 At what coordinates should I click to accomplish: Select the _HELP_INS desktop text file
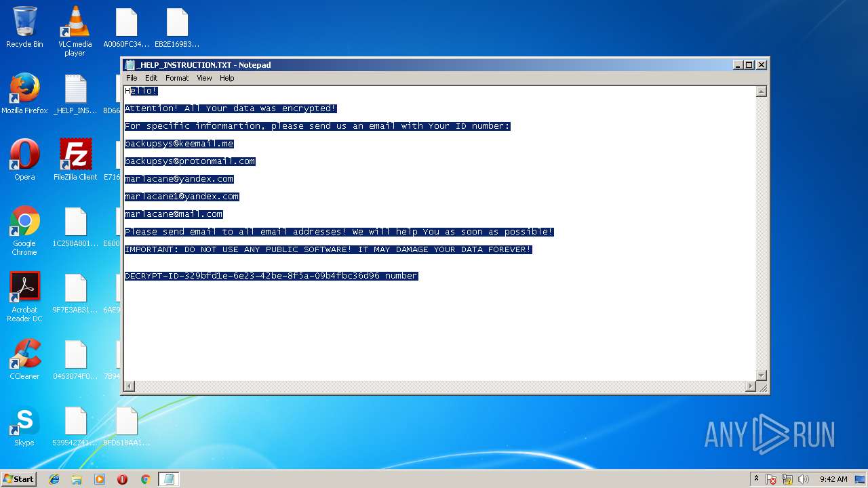point(75,94)
